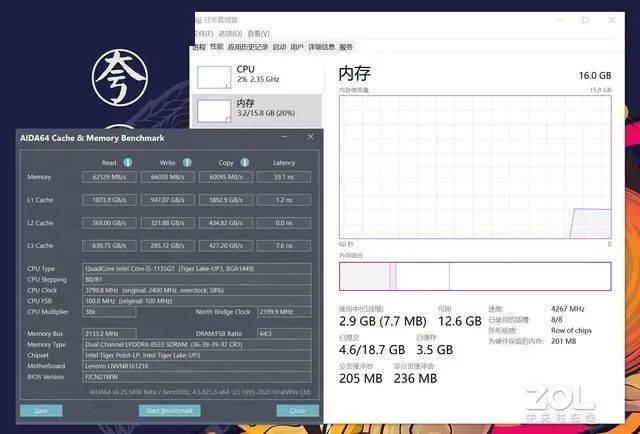The image size is (640, 434).
Task: Click L2 Cache Write value 321.88 GB/s
Action: (x=167, y=223)
